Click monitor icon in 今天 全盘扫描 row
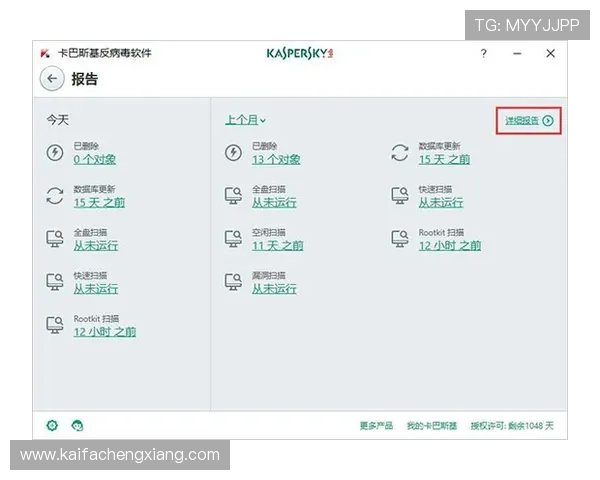This screenshot has width=600, height=480. (x=55, y=239)
